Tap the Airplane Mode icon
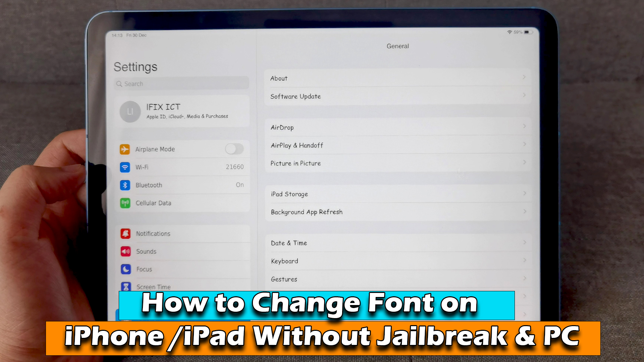This screenshot has height=362, width=644. (x=125, y=149)
